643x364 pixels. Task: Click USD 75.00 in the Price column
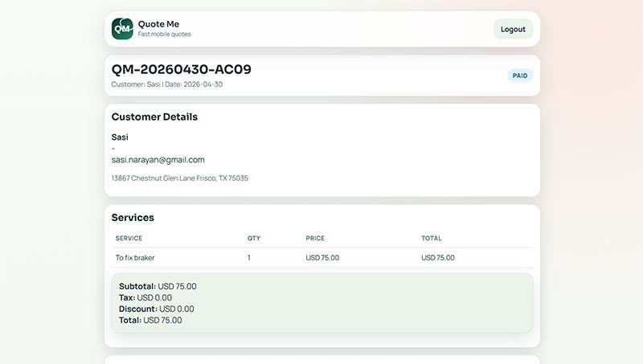322,258
